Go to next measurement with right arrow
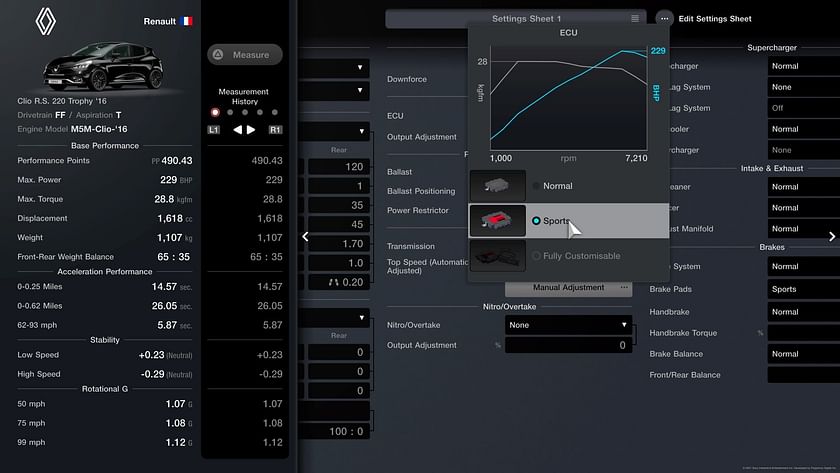 251,130
